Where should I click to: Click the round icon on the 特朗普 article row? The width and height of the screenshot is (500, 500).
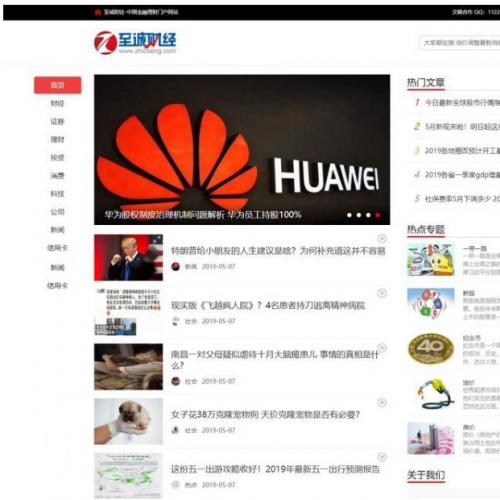pyautogui.click(x=382, y=238)
